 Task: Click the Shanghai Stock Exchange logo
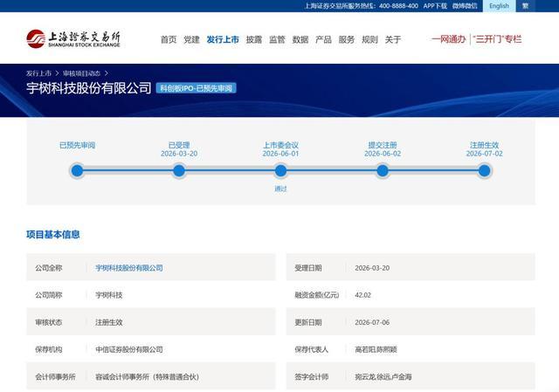click(x=73, y=38)
